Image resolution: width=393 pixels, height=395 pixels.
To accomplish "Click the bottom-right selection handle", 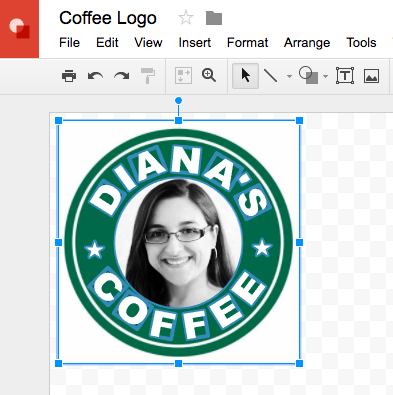I will pyautogui.click(x=299, y=363).
